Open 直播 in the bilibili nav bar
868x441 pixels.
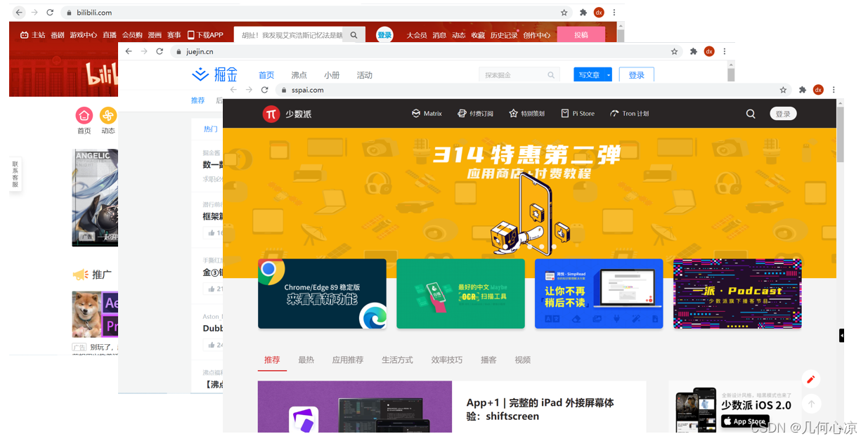click(x=110, y=35)
